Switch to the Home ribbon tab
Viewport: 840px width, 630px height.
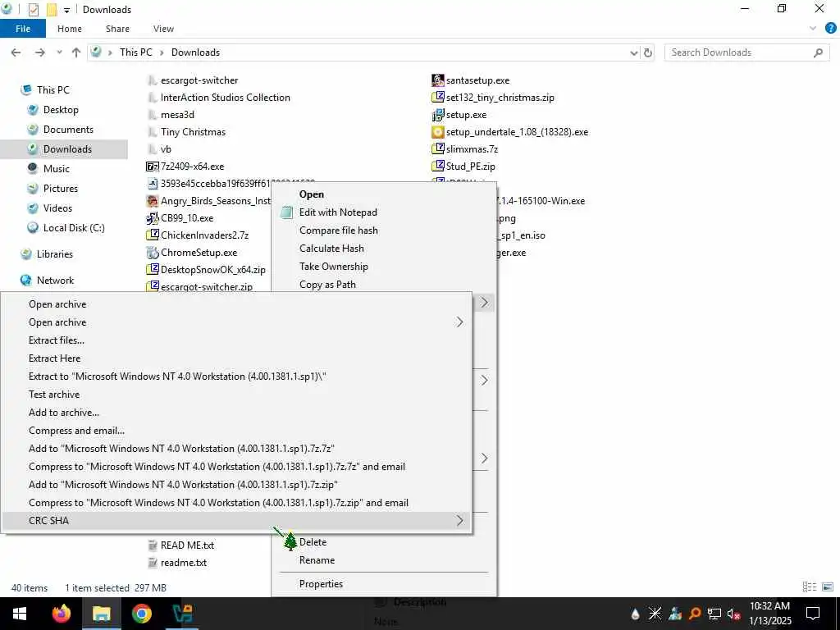[x=70, y=29]
